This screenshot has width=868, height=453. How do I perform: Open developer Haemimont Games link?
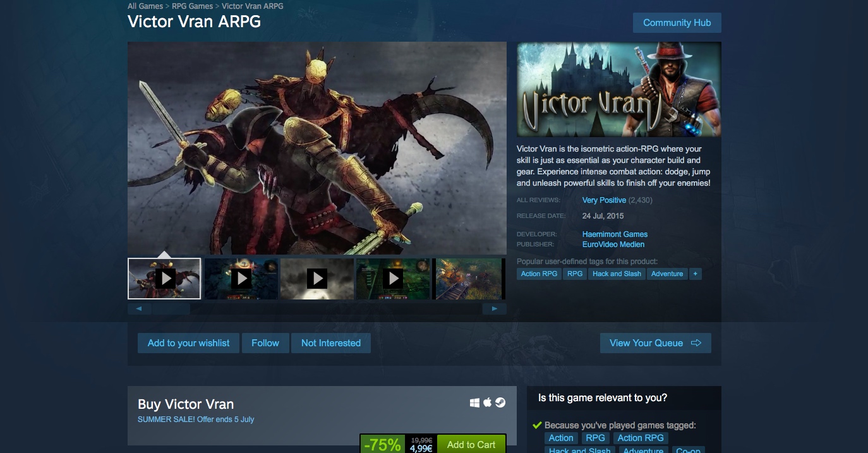(615, 234)
